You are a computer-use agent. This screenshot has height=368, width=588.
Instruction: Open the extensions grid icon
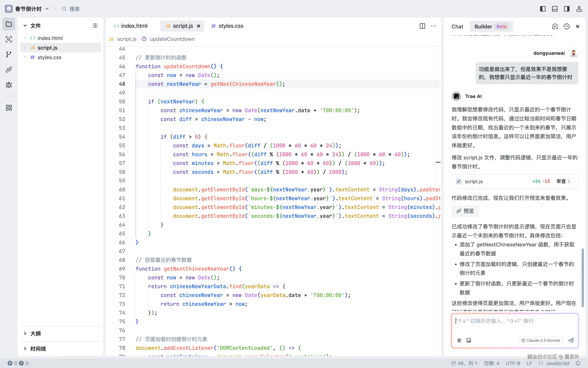9,108
